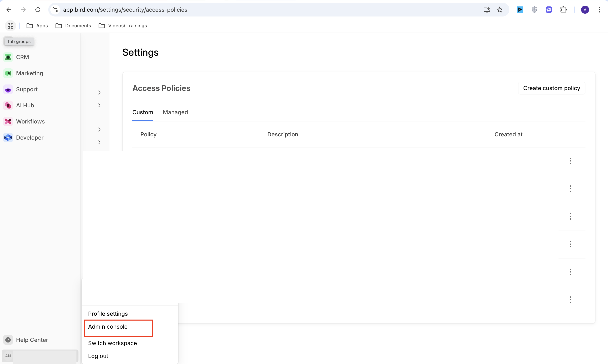Open the Chrome three-dot menu
Image resolution: width=608 pixels, height=364 pixels.
click(x=599, y=10)
